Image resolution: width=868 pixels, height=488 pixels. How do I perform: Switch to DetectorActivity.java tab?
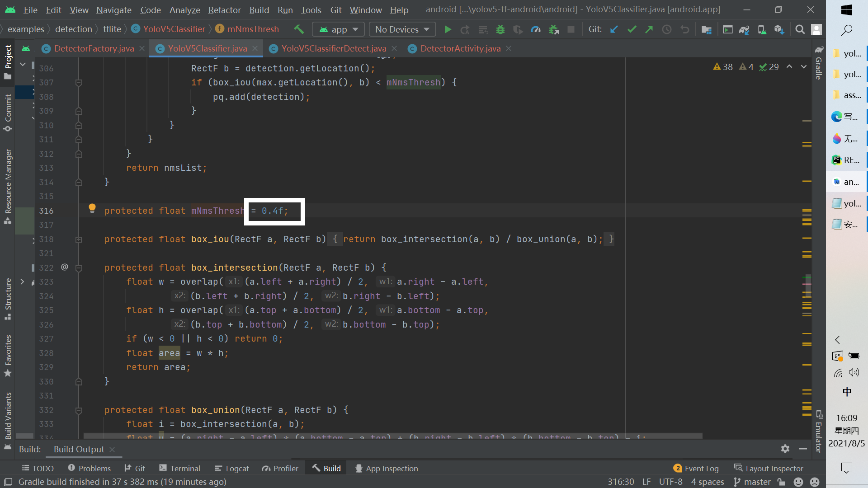pyautogui.click(x=460, y=48)
